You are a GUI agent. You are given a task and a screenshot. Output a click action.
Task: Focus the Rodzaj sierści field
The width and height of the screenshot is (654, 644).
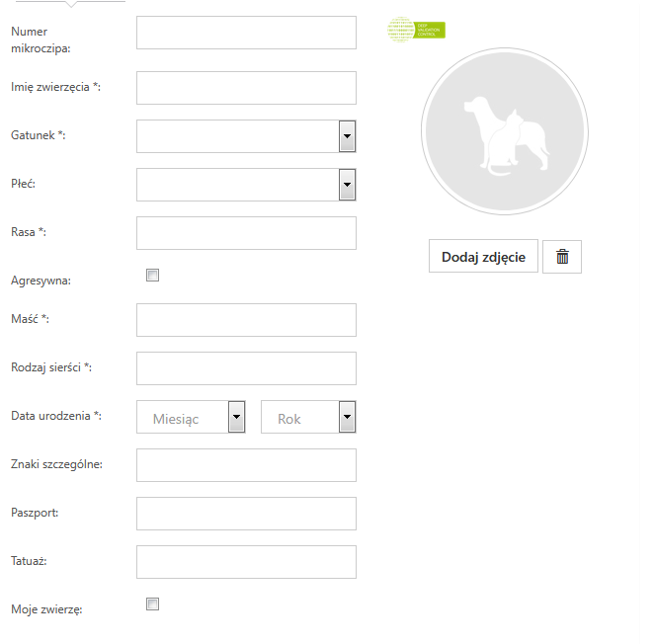tap(246, 368)
